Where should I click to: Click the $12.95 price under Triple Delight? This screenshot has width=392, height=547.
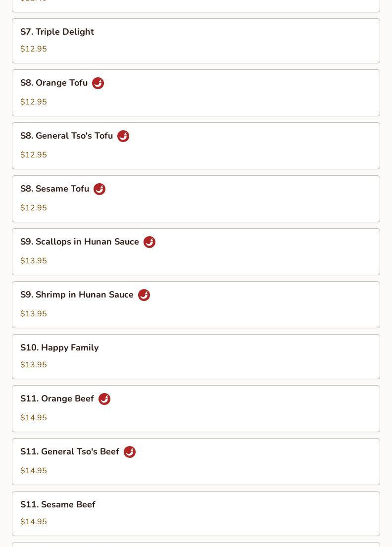click(x=34, y=49)
